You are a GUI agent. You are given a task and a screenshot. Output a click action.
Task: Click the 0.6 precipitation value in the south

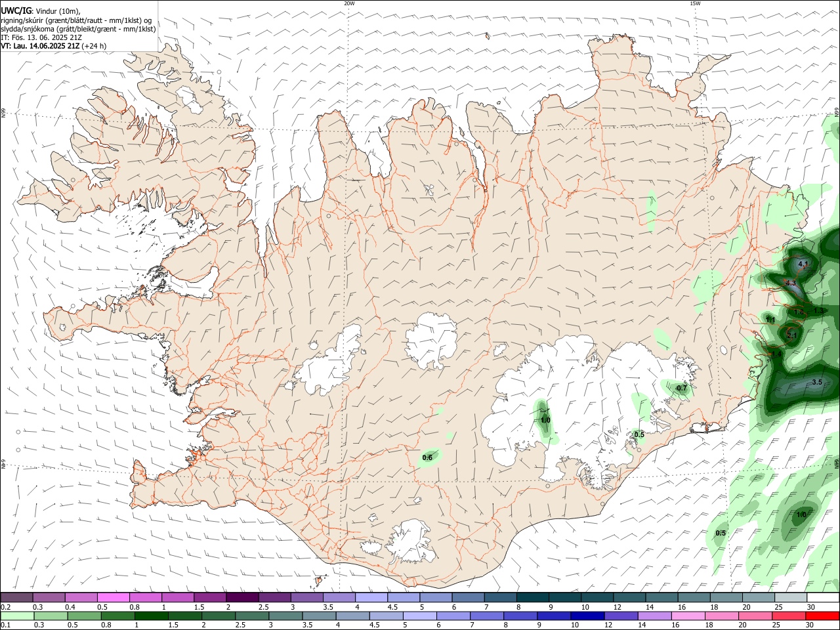click(427, 457)
